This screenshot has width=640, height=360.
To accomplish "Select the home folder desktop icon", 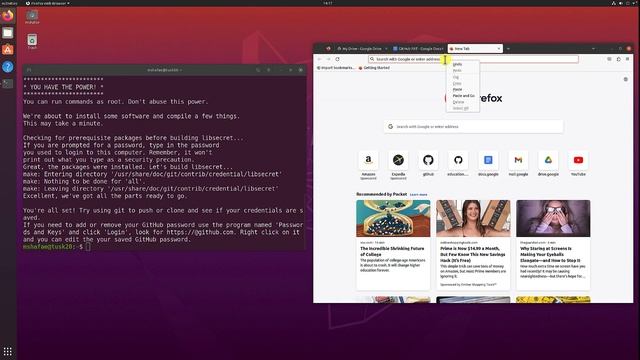I will pos(32,17).
